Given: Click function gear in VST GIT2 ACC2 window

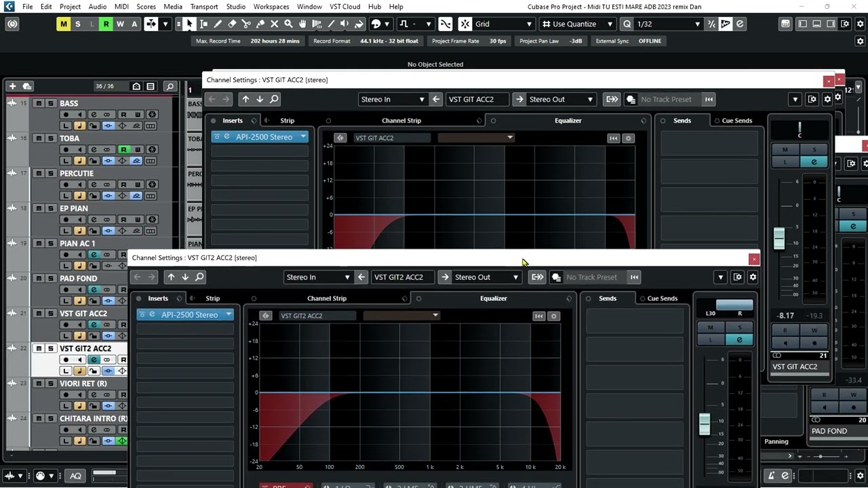Looking at the screenshot, I should pyautogui.click(x=753, y=277).
